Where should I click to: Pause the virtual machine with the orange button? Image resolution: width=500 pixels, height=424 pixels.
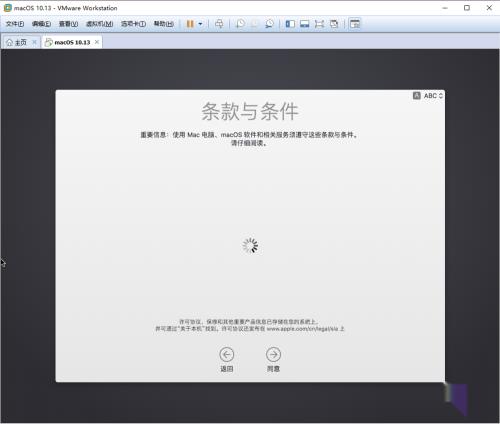point(190,24)
